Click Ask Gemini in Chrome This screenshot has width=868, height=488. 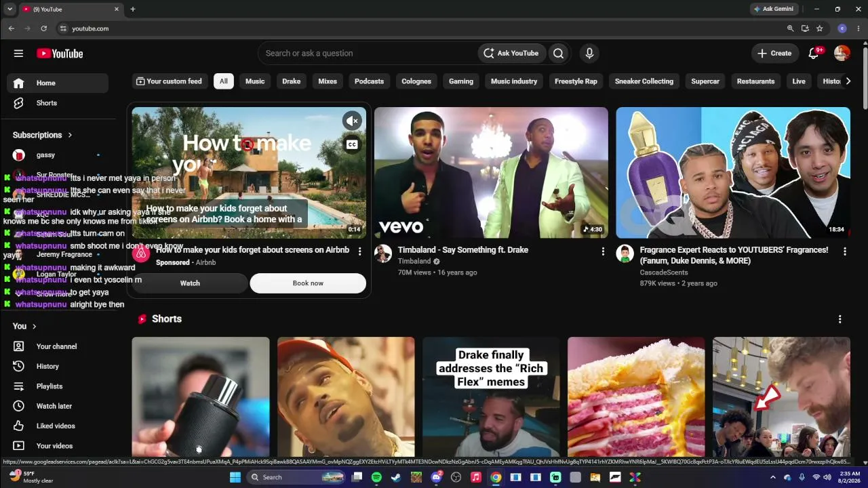point(774,9)
